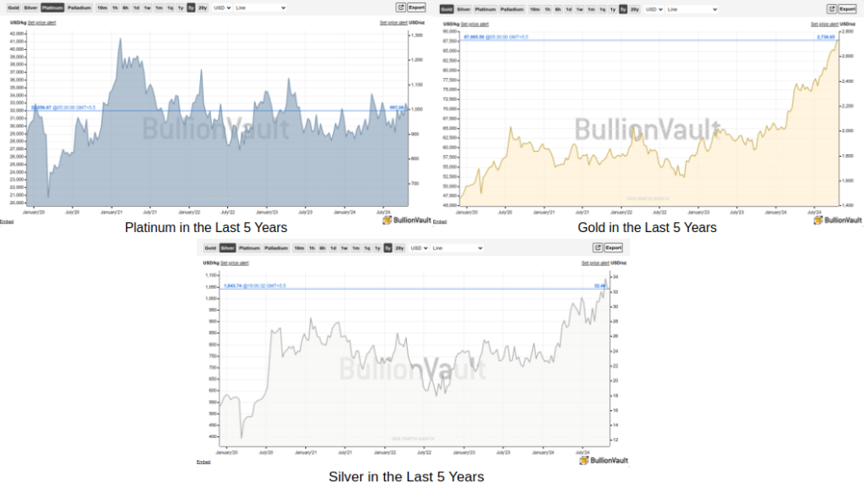Select the Silver tab in the Gold chart

[464, 9]
